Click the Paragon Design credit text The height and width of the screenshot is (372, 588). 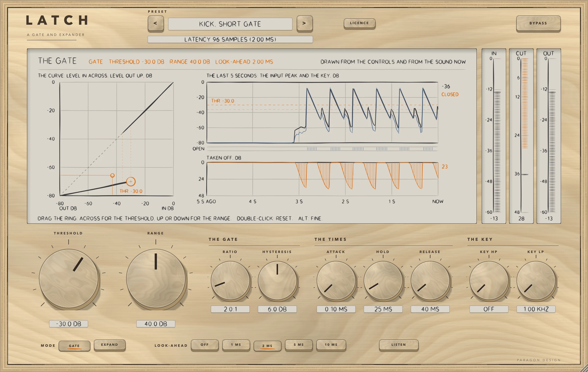tap(539, 360)
